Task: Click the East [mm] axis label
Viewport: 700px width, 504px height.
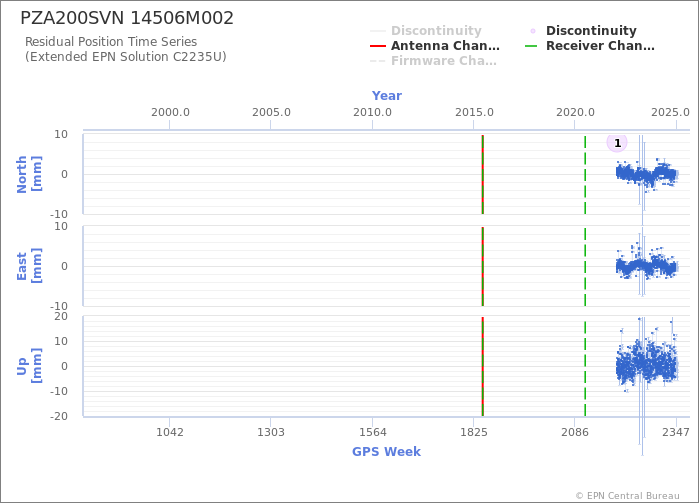Action: pos(29,266)
